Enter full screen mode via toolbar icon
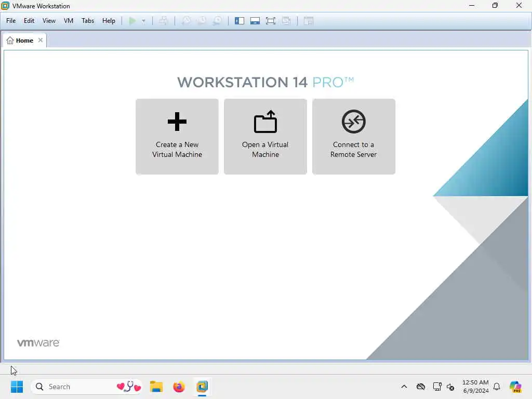 pyautogui.click(x=271, y=21)
